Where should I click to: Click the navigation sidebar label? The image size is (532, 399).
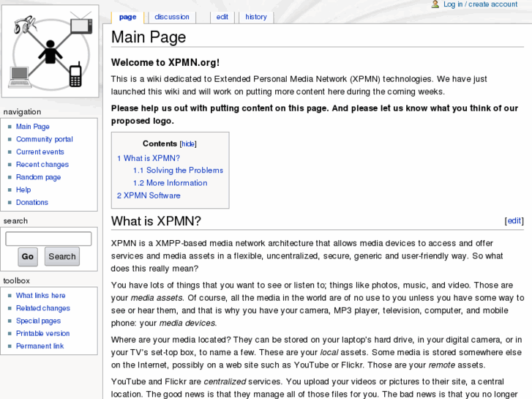click(x=23, y=112)
